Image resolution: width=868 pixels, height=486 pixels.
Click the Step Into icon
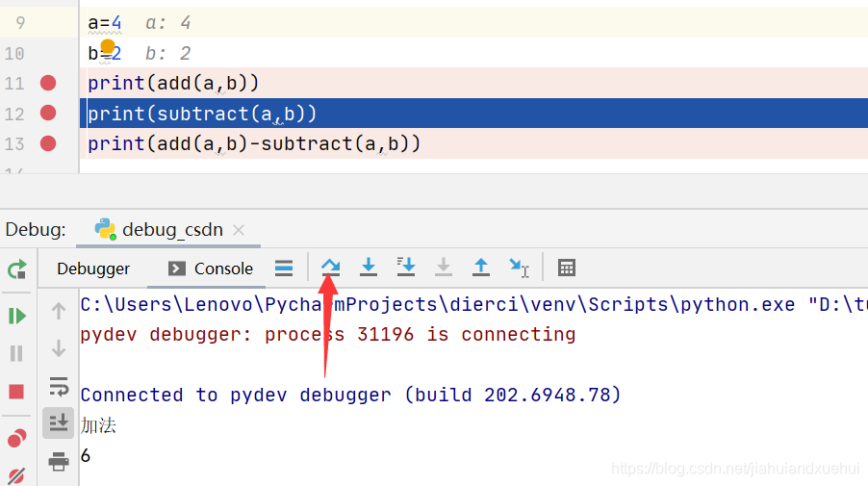(369, 268)
